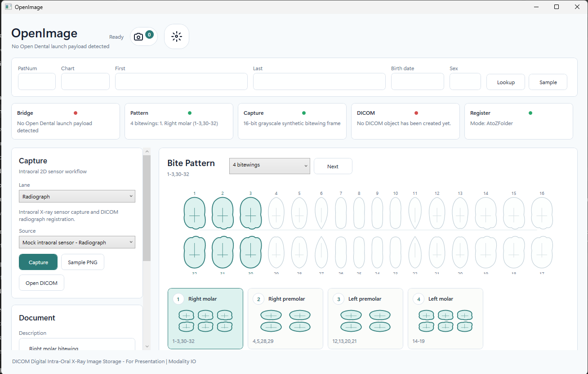Image resolution: width=588 pixels, height=374 pixels.
Task: Pick upper tooth 5 in the chart
Action: 299,213
